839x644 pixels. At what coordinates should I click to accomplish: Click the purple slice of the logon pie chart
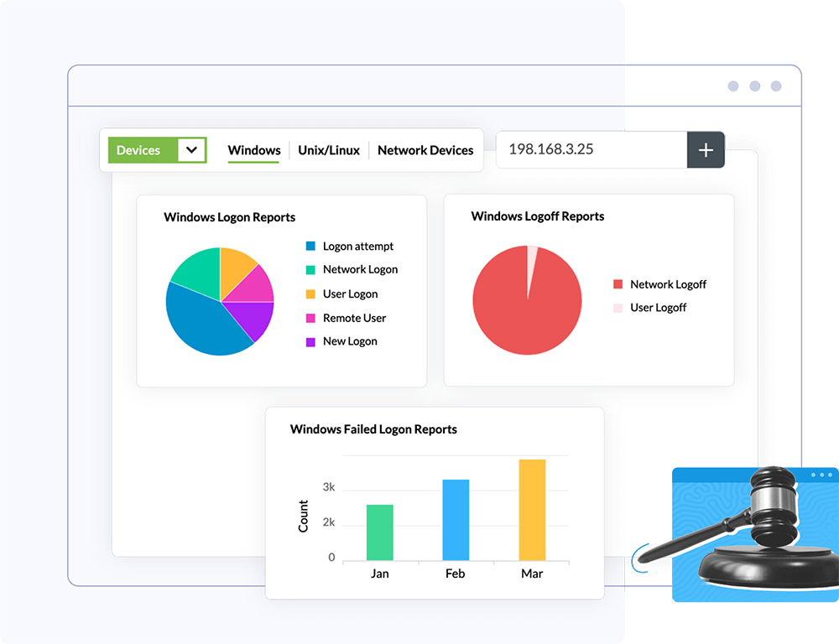253,318
